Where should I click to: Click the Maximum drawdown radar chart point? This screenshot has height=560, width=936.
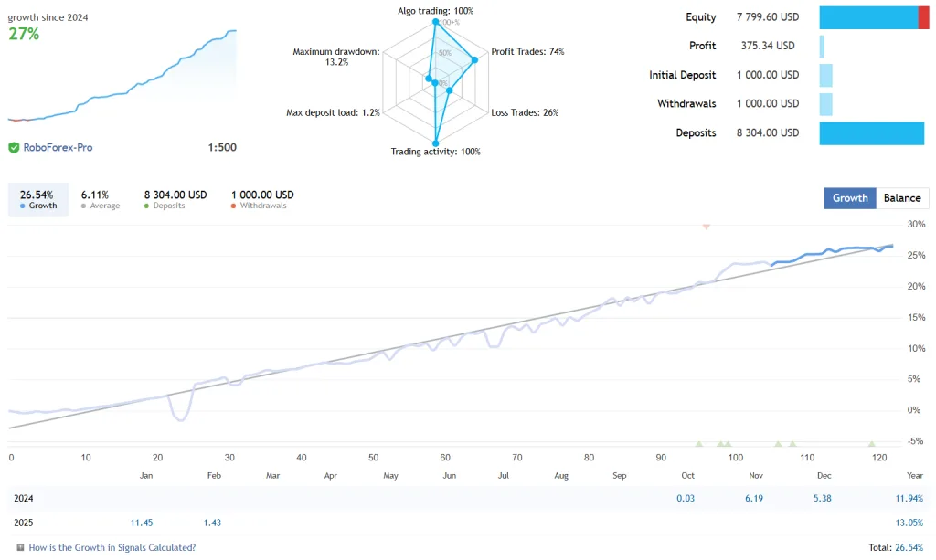(429, 79)
